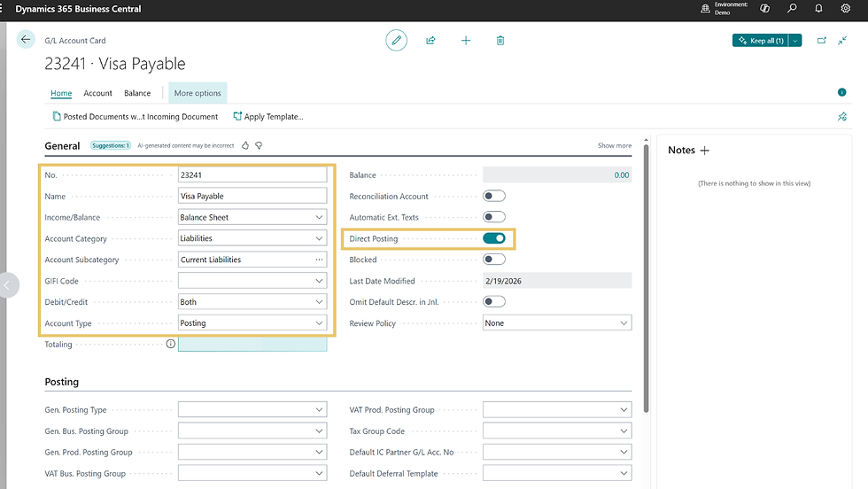Screen dimensions: 868x489
Task: Select the Balance tab
Action: (x=137, y=93)
